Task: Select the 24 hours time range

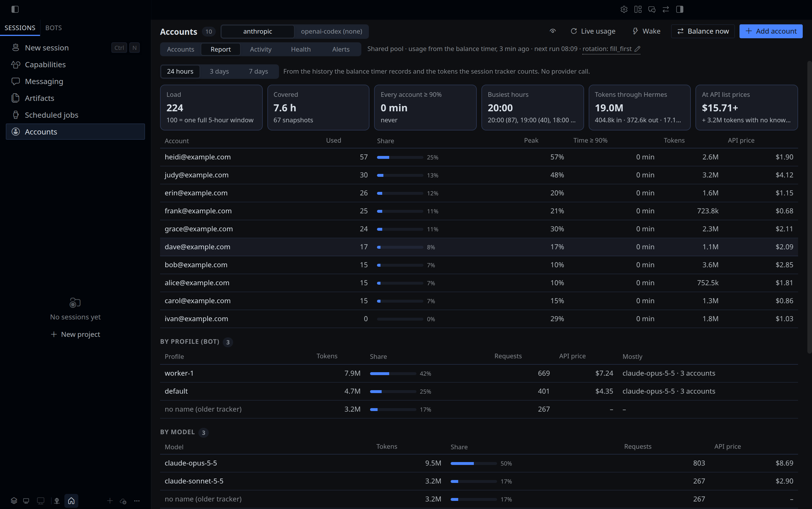Action: pos(180,71)
